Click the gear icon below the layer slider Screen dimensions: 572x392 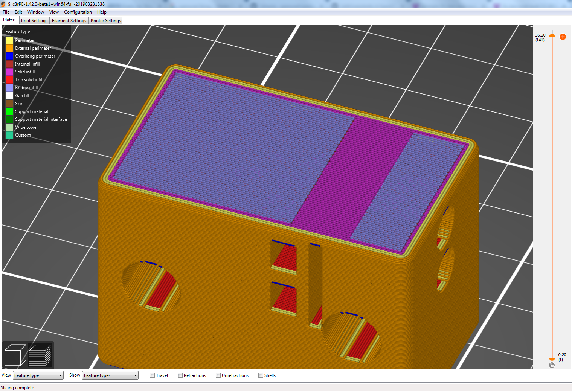click(x=552, y=365)
